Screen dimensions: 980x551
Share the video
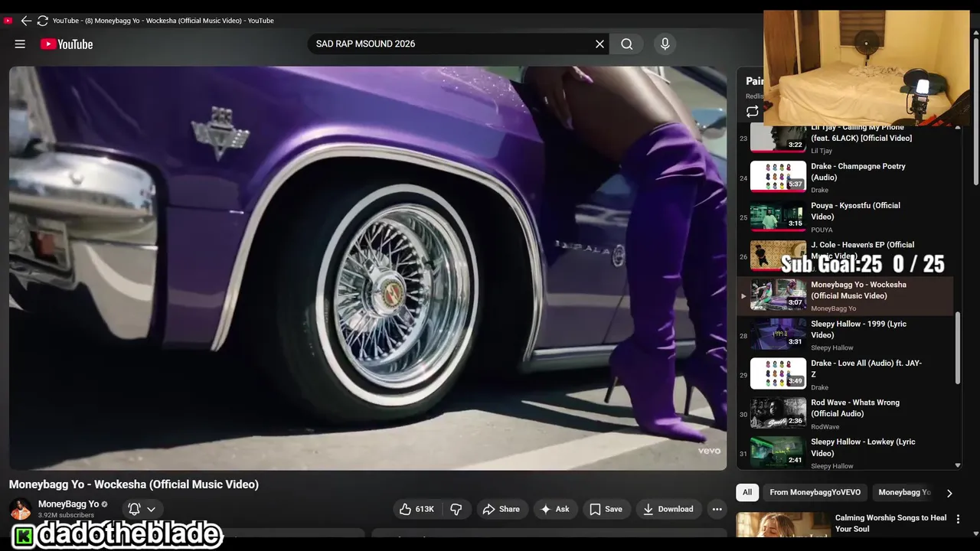(501, 509)
